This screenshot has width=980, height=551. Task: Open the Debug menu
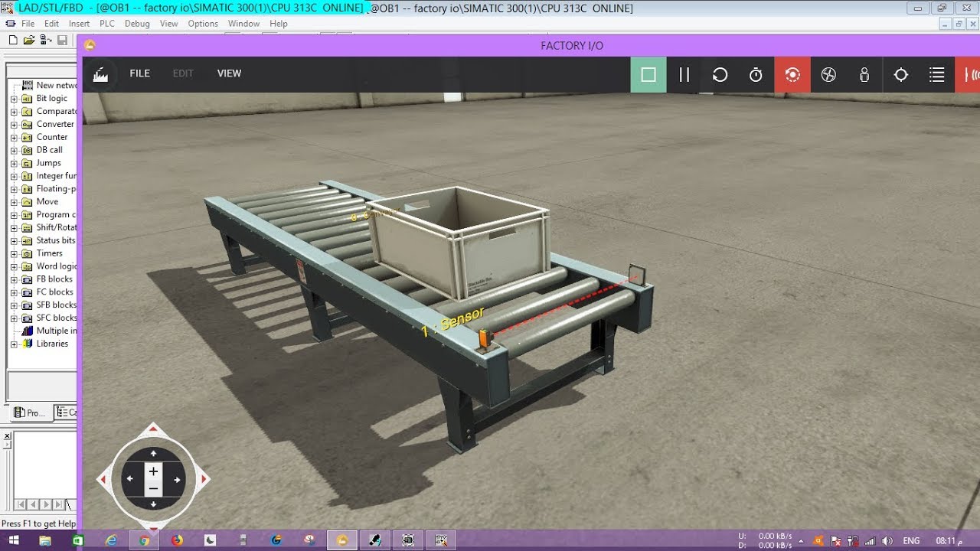point(137,24)
